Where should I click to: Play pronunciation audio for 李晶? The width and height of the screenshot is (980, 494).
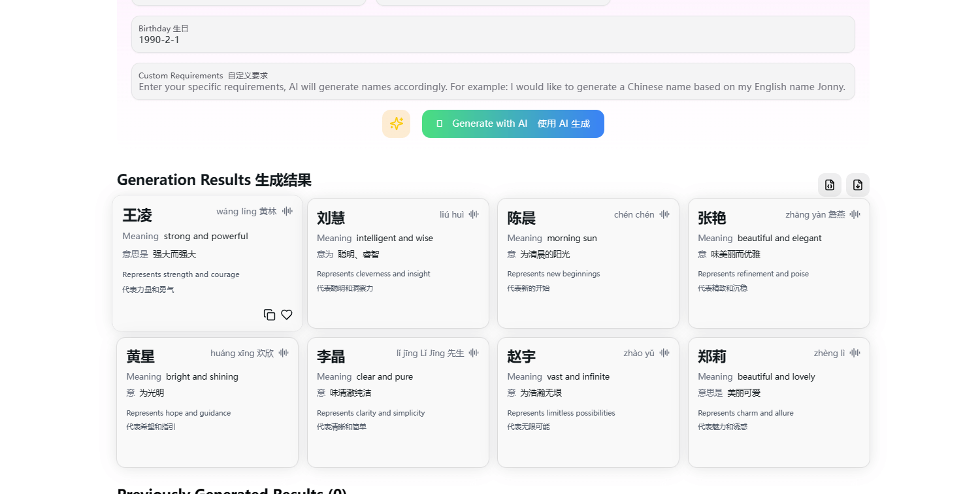point(474,353)
